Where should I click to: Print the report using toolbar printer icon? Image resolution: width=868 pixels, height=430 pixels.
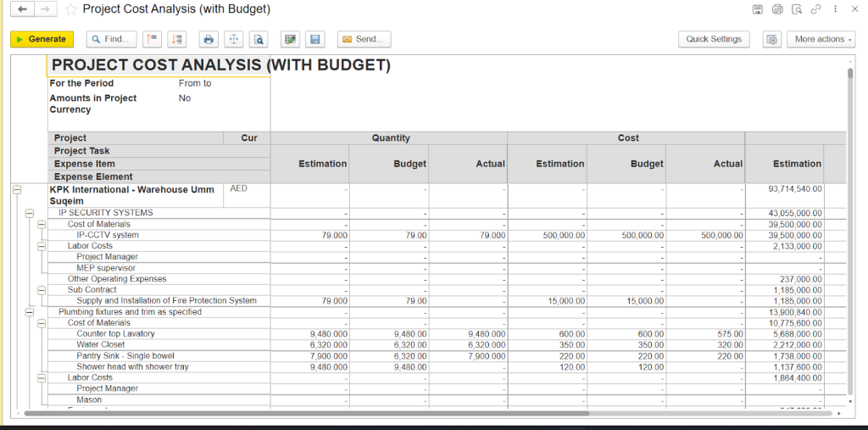tap(209, 39)
